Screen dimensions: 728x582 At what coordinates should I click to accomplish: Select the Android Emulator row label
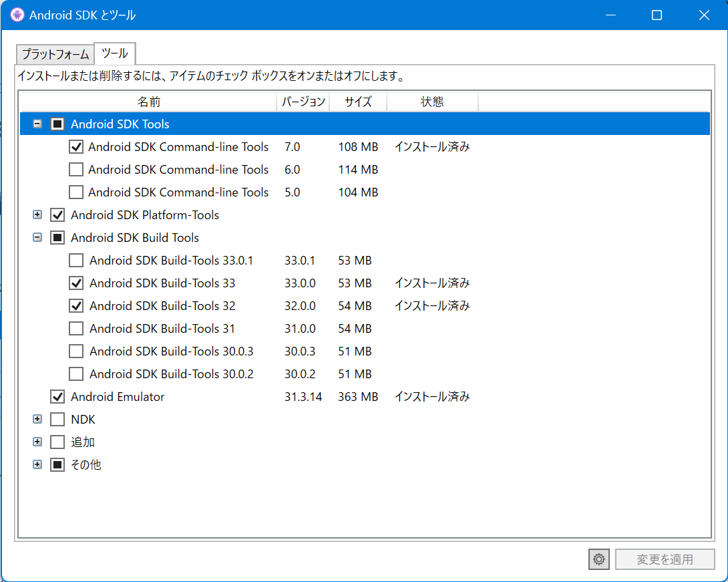(x=118, y=397)
